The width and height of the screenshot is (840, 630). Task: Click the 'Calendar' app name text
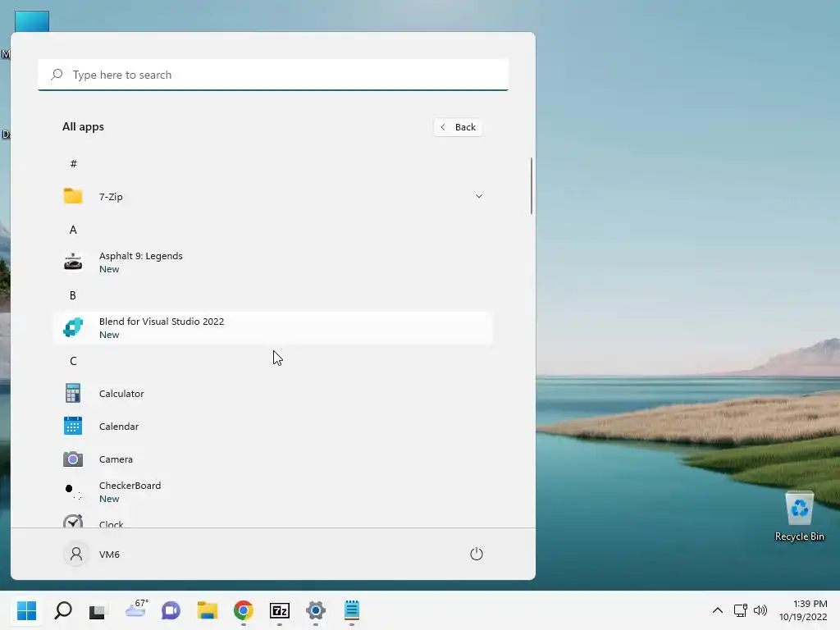[119, 427]
